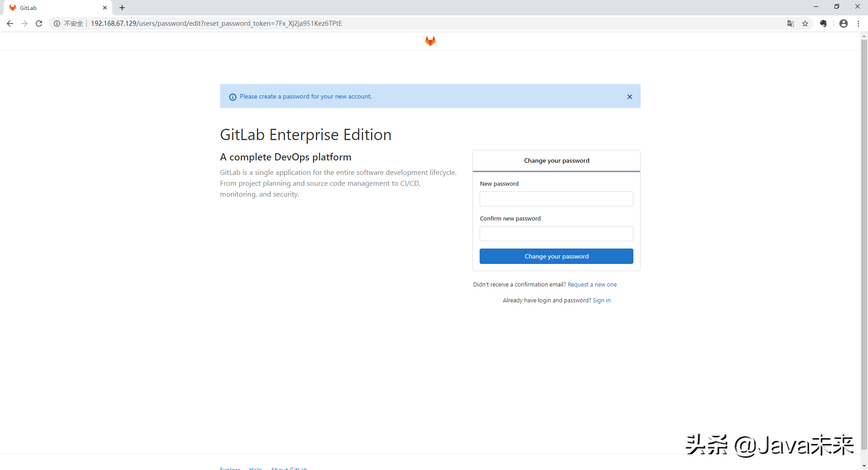Screen dimensions: 868x470
Task: Click the blue Change your password button
Action: pos(556,256)
